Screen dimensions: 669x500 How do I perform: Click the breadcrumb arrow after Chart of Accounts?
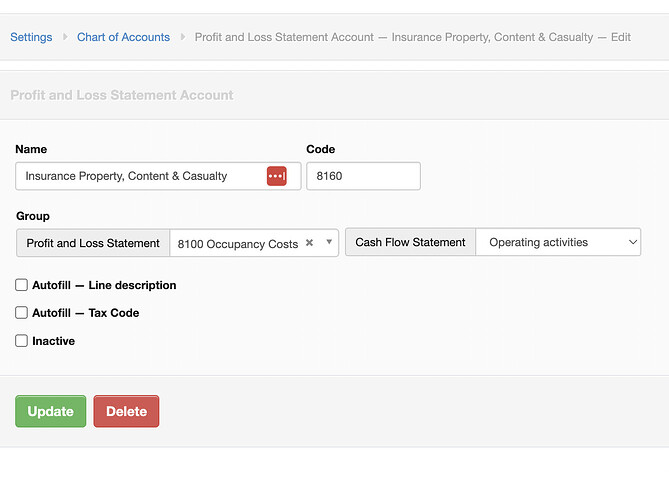click(x=183, y=37)
